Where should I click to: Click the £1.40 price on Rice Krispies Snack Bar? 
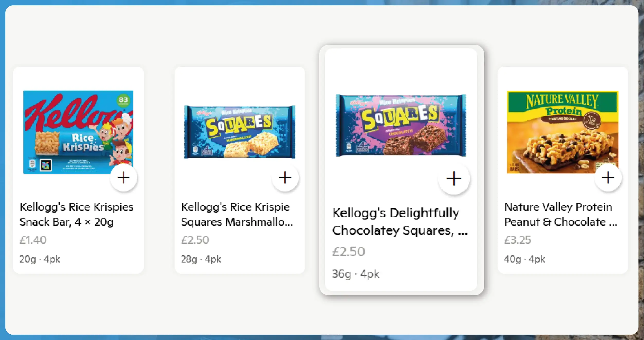click(33, 240)
